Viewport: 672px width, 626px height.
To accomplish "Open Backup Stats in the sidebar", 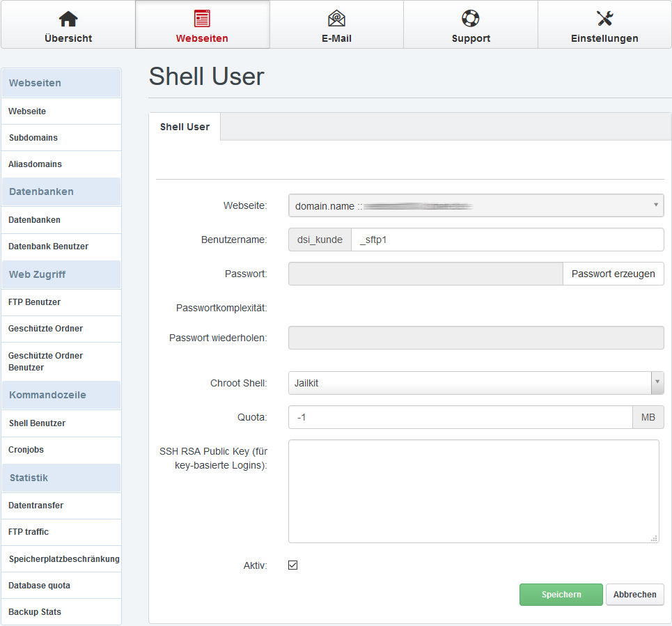I will point(35,612).
